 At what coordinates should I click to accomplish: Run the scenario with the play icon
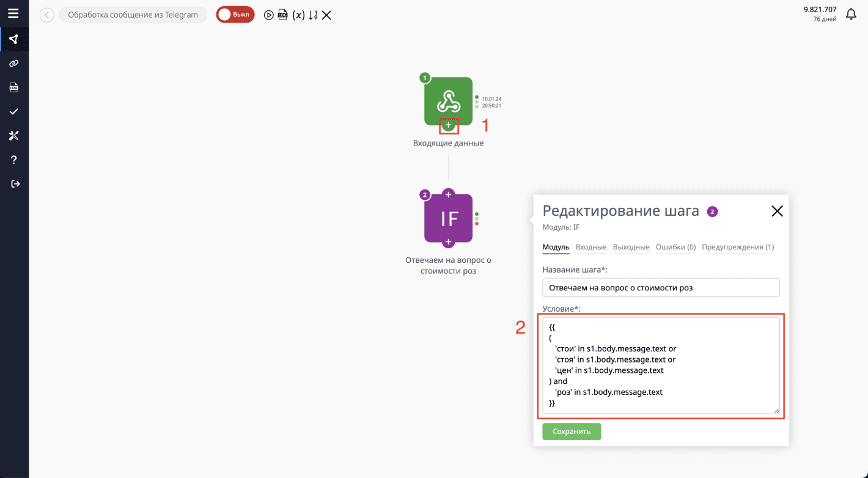pos(268,15)
